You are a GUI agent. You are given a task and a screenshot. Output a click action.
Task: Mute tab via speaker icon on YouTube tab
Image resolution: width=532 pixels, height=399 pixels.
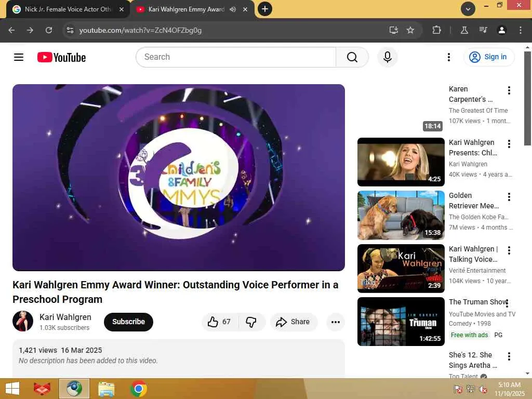[x=233, y=9]
